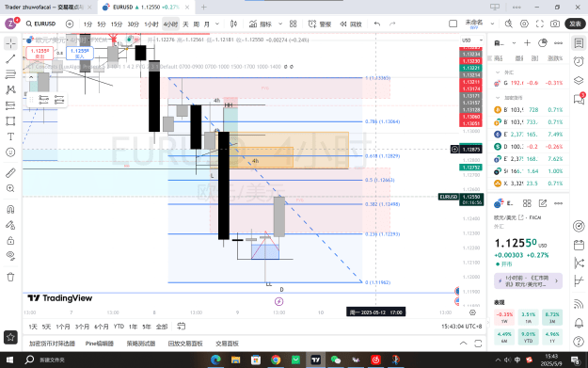This screenshot has height=368, width=588.
Task: Hide all drawings with eye icon
Action: (x=10, y=256)
